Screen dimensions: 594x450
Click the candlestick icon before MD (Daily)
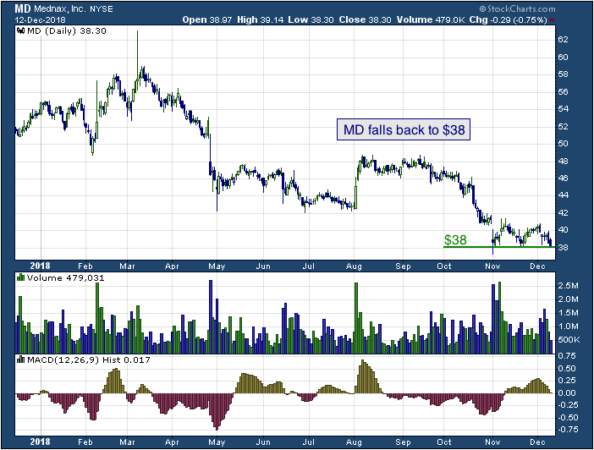[21, 31]
